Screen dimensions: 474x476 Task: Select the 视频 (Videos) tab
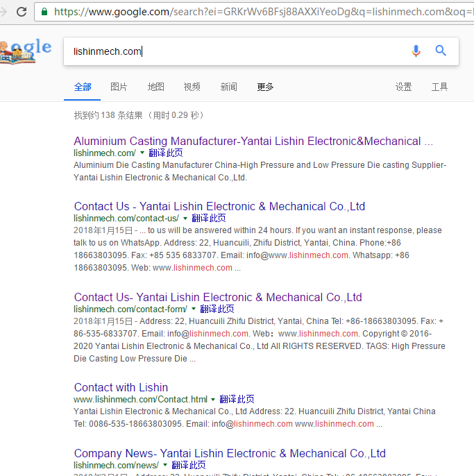[x=192, y=87]
